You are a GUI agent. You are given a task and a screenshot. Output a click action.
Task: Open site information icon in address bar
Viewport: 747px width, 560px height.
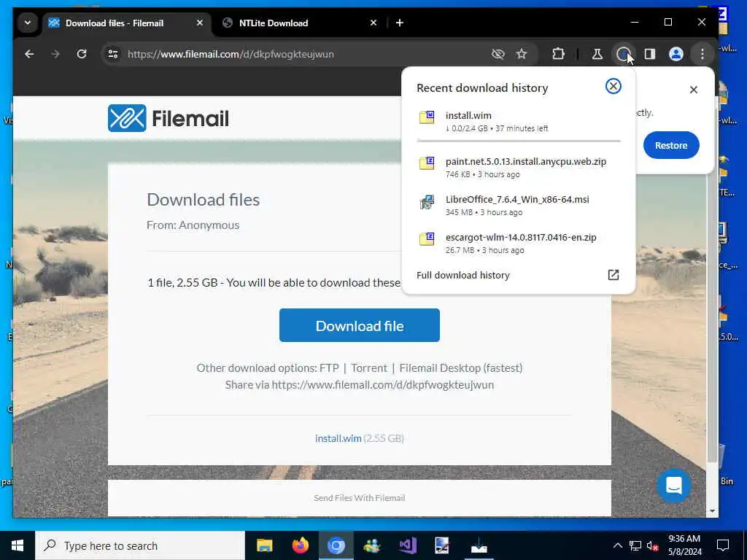click(113, 54)
